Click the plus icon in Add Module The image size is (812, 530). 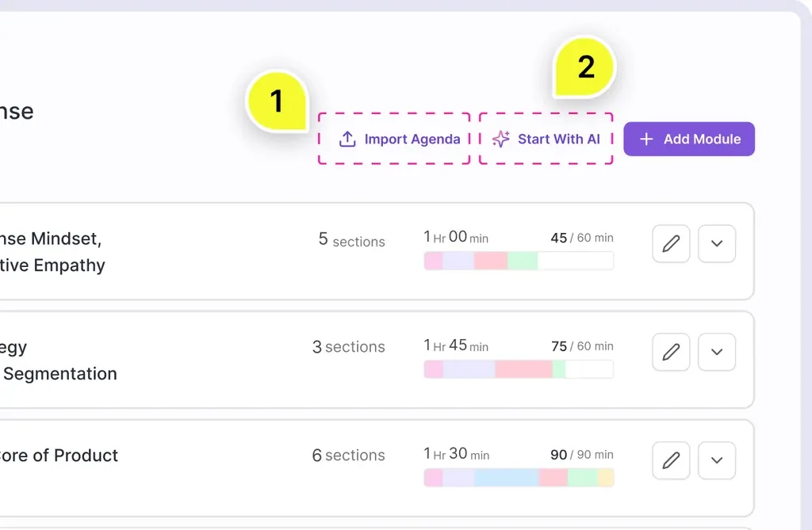(645, 139)
